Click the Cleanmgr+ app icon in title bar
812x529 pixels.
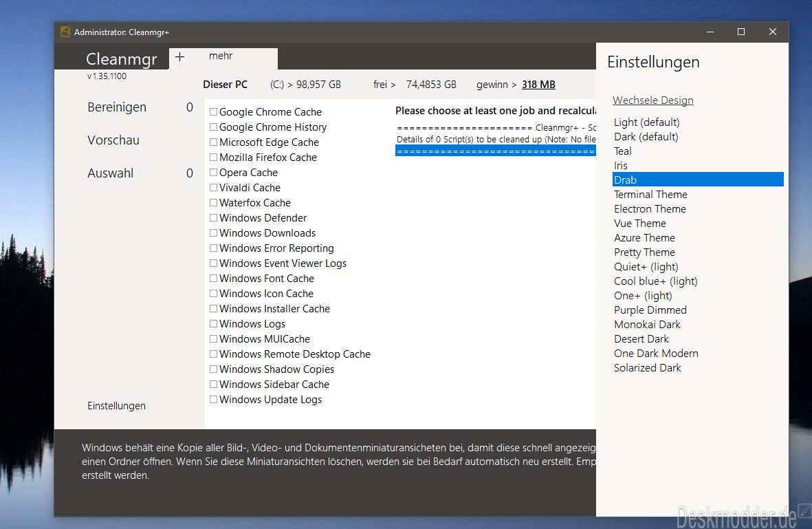click(65, 32)
